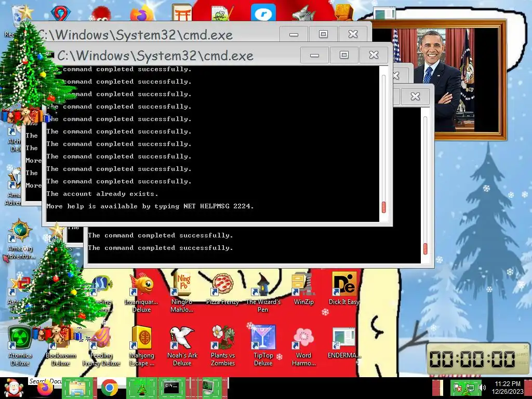
Task: Open ENDERMA desktop shortcut
Action: [x=344, y=343]
